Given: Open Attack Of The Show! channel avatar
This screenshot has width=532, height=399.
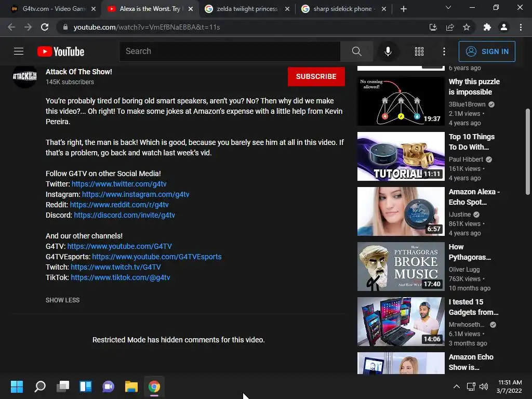Looking at the screenshot, I should [x=25, y=76].
